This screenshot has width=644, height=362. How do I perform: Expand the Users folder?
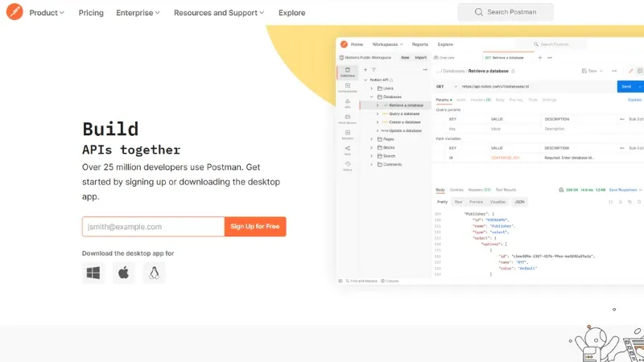pyautogui.click(x=372, y=88)
